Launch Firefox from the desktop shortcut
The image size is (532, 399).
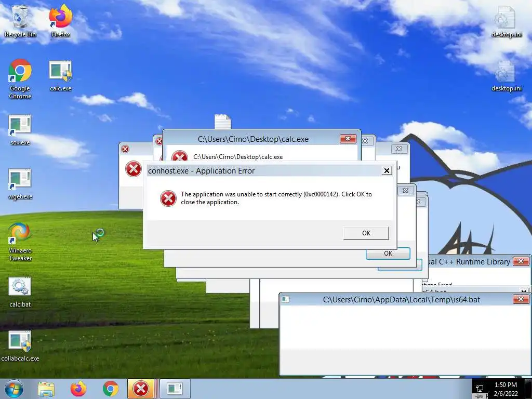tap(60, 21)
